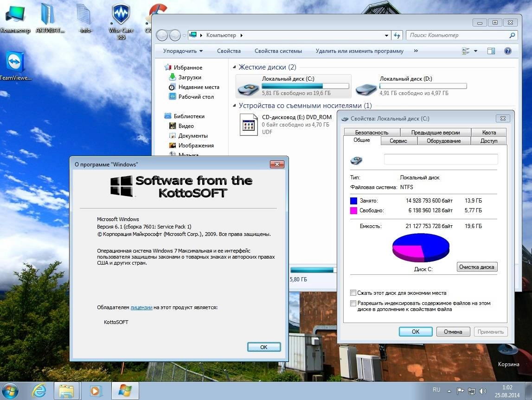This screenshot has width=532, height=400.
Task: Click Удалить или изменить программу
Action: [x=359, y=51]
